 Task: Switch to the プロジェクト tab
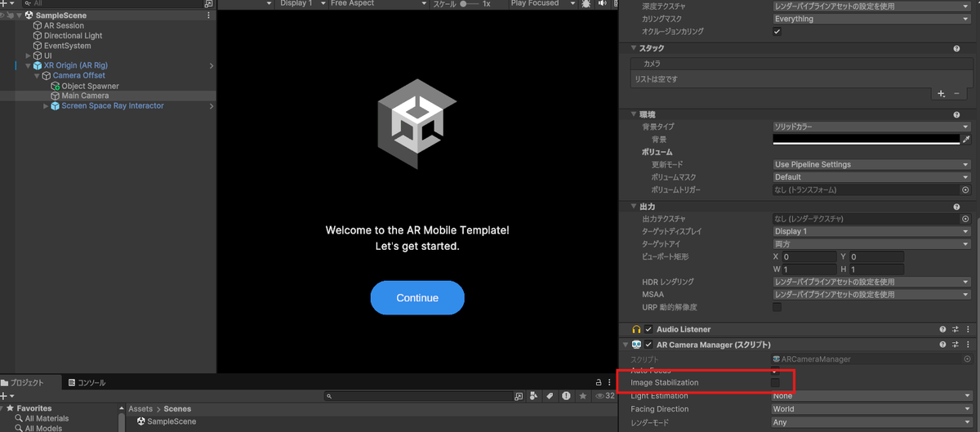click(x=30, y=382)
